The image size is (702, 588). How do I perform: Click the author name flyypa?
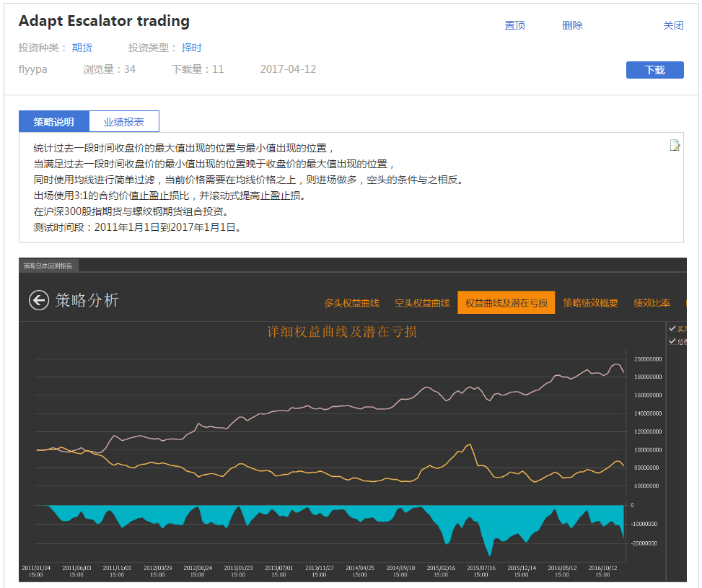click(32, 69)
